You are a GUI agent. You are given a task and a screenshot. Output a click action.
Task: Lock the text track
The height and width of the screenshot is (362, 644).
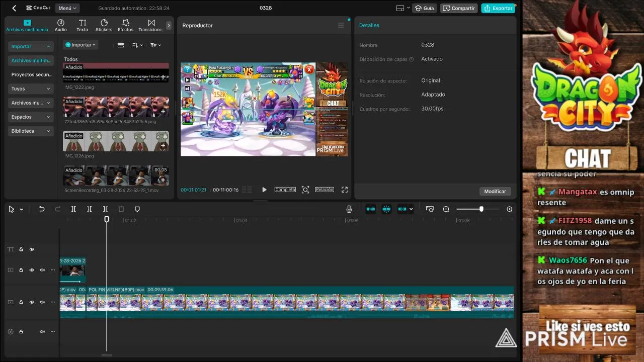(x=21, y=249)
